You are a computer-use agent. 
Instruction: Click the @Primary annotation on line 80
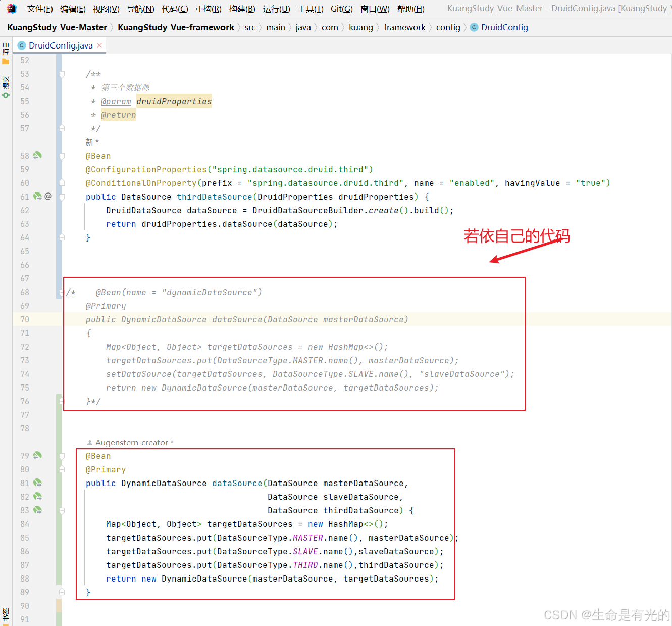click(106, 469)
